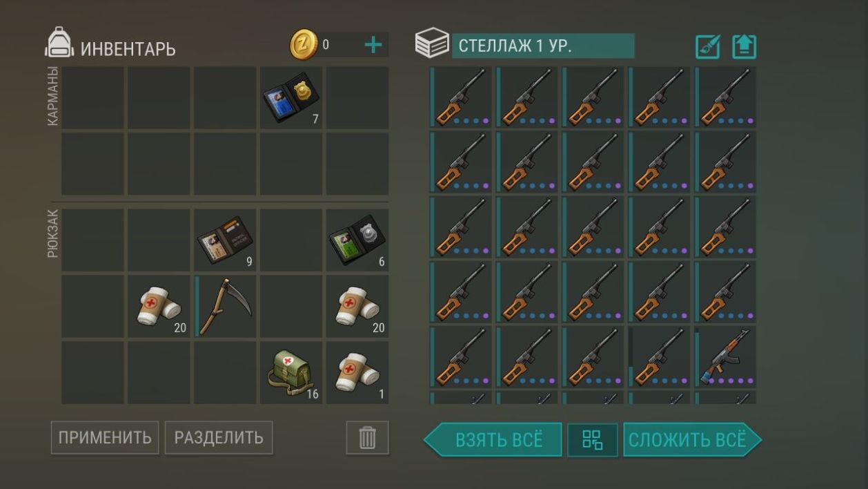The height and width of the screenshot is (489, 868).
Task: Select the blue ID card with gold badge
Action: pyautogui.click(x=291, y=97)
